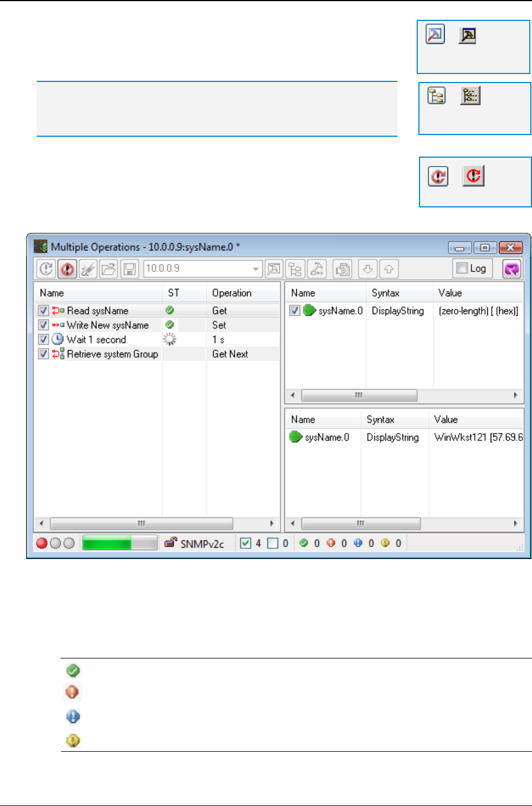This screenshot has width=532, height=806.
Task: Click the DisplayString cell in lower pane
Action: click(x=392, y=437)
